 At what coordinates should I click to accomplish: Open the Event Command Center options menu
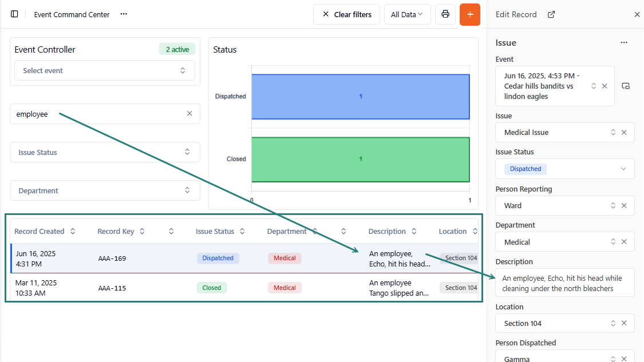(124, 14)
